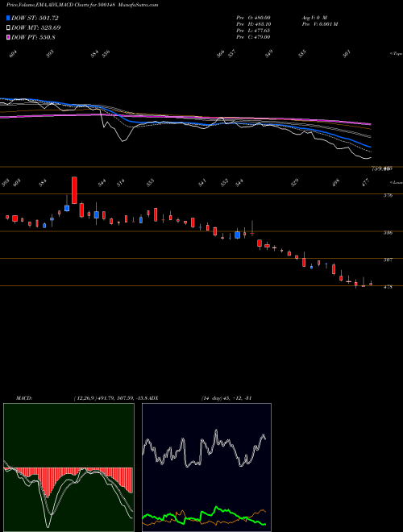Screen dimensions: 403x532
Task: Click the '604' top value label
Action: tap(13, 54)
